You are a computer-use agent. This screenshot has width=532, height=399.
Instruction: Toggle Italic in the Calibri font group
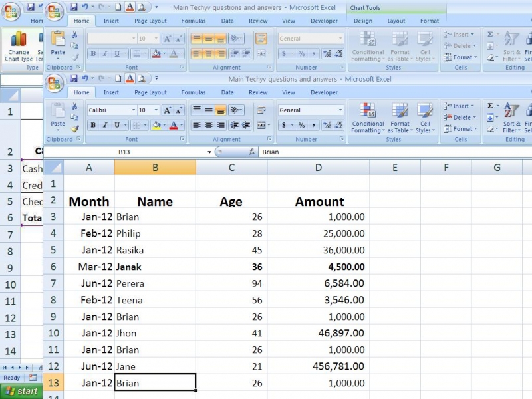(x=105, y=125)
